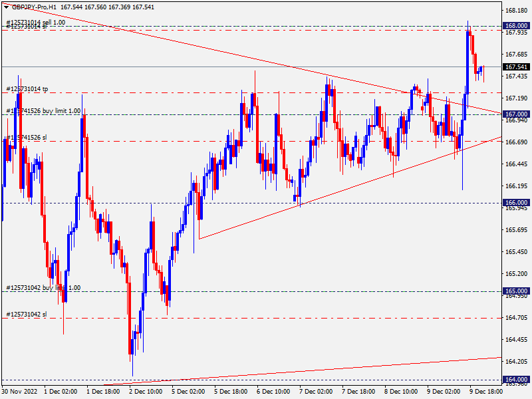Click the 166.000 price level marker
Screen dimensions: 532x399
pyautogui.click(x=516, y=203)
